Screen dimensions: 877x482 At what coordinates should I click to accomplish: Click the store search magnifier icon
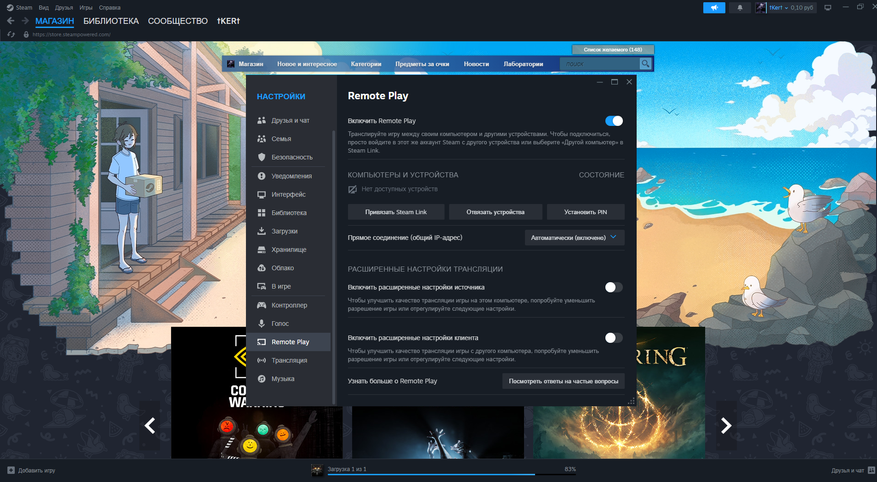click(x=645, y=64)
